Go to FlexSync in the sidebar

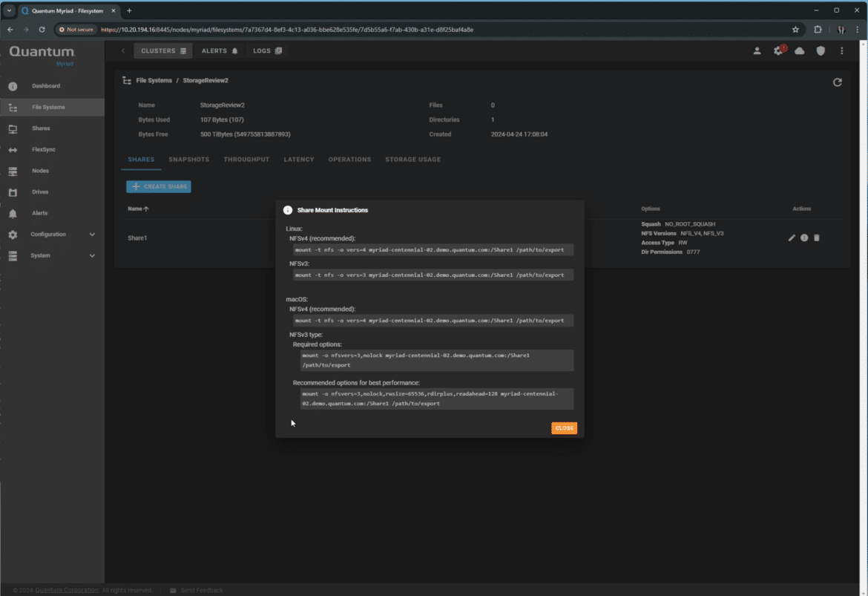click(52, 149)
